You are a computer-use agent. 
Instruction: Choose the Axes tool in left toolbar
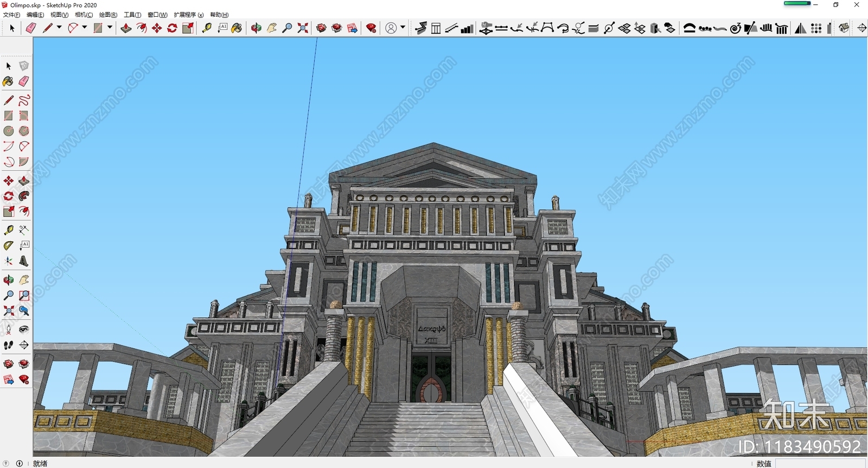[x=9, y=261]
